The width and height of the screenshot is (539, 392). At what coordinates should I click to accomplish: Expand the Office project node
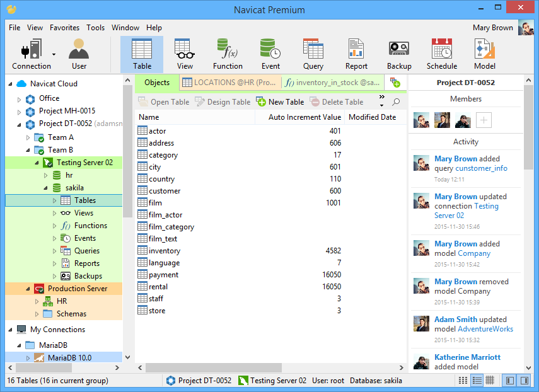tap(20, 100)
